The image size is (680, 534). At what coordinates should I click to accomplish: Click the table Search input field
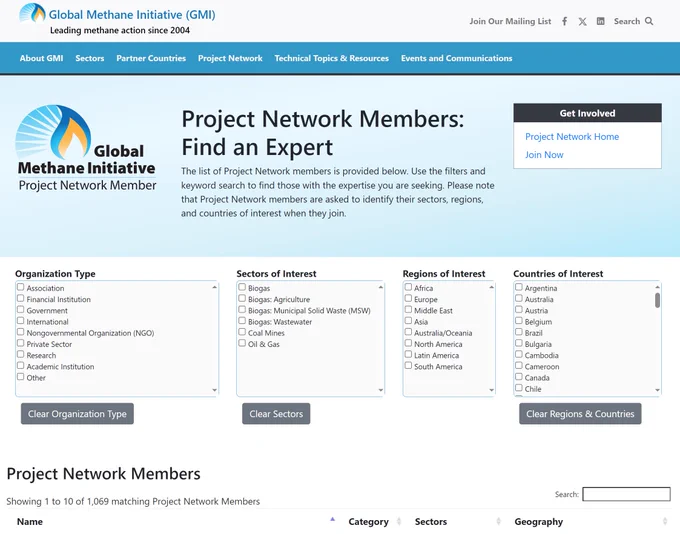626,494
